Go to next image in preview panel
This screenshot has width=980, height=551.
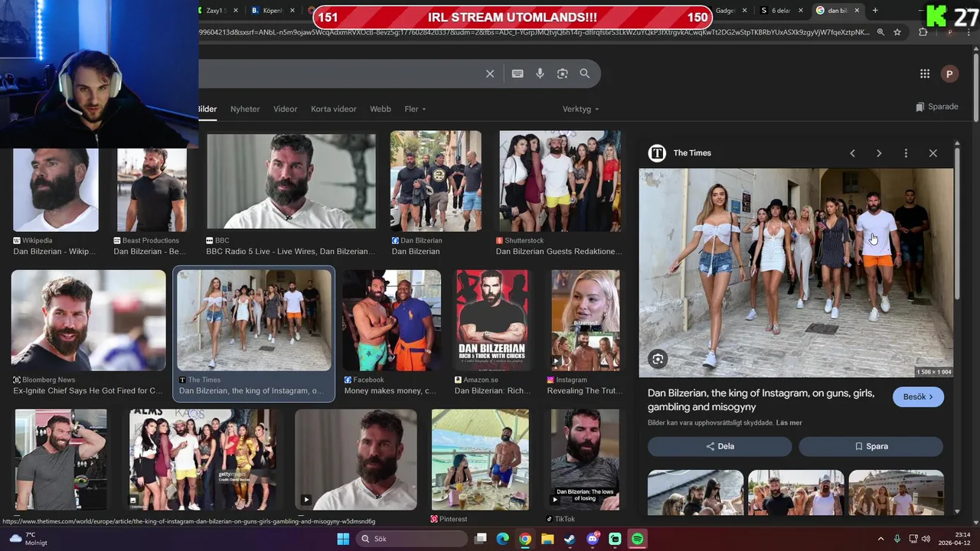[x=879, y=153]
